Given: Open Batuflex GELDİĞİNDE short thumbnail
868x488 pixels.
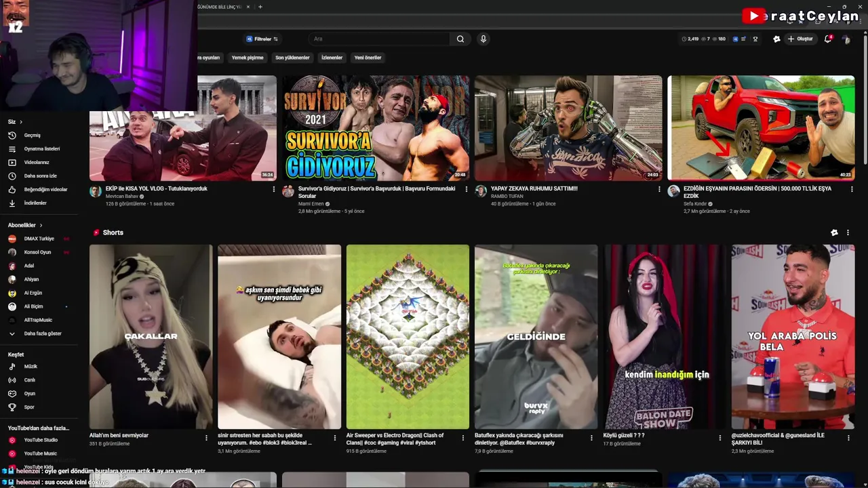Looking at the screenshot, I should tap(536, 337).
